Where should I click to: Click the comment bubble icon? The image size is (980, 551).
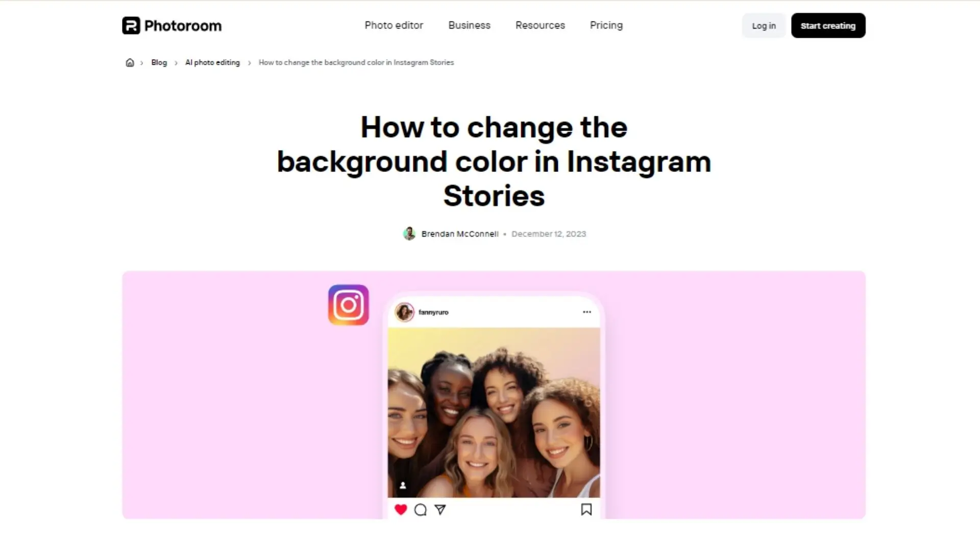(x=421, y=510)
